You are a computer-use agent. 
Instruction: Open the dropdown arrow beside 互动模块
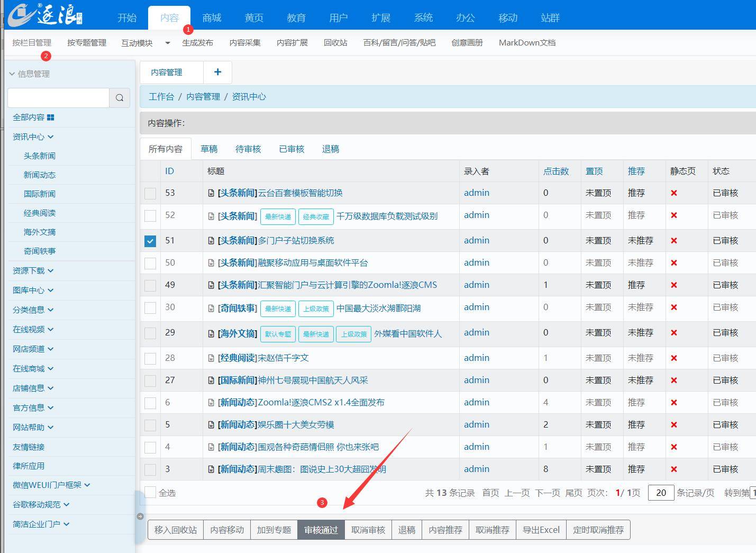pos(167,43)
